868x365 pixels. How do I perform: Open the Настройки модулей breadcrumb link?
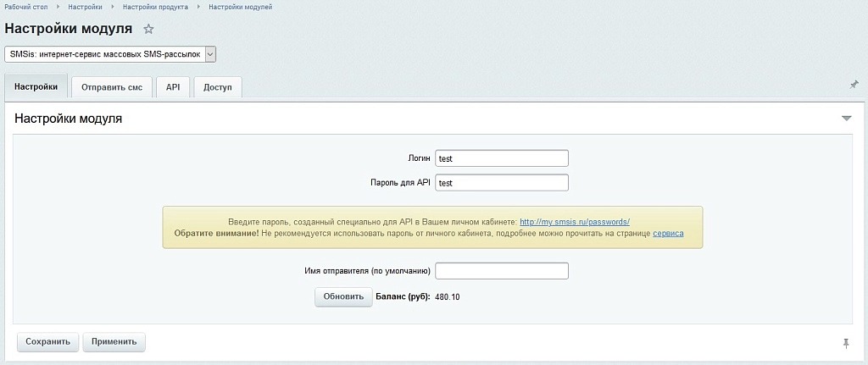[x=240, y=7]
